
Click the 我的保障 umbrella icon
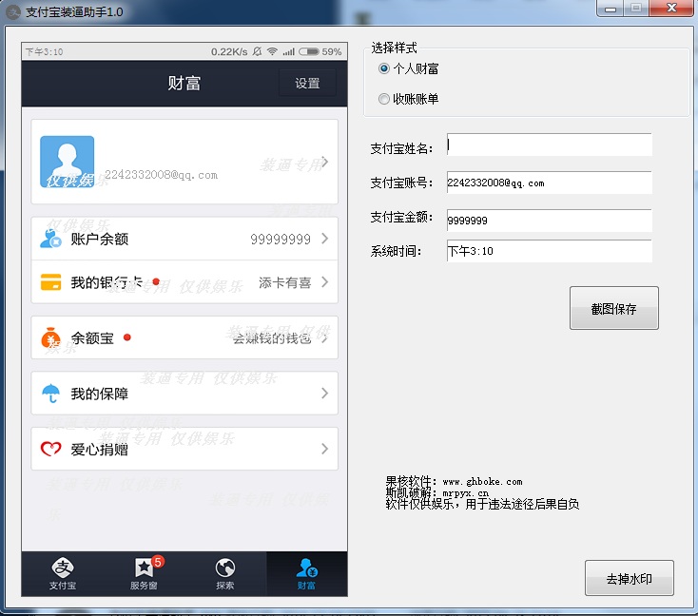(51, 394)
